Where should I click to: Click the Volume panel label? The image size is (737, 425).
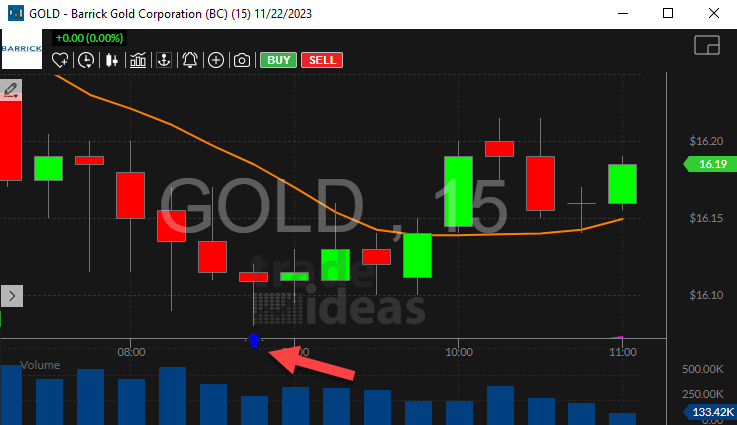(40, 365)
